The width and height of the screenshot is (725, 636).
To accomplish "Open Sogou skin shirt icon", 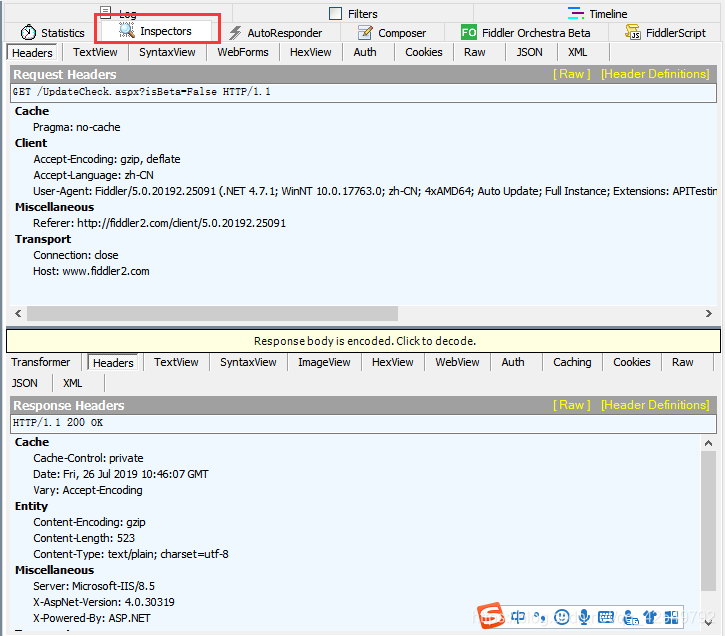I will point(650,617).
